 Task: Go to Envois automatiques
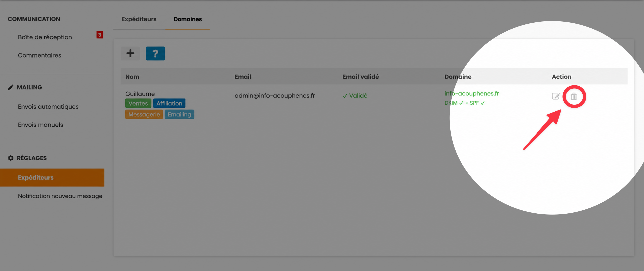click(x=48, y=107)
